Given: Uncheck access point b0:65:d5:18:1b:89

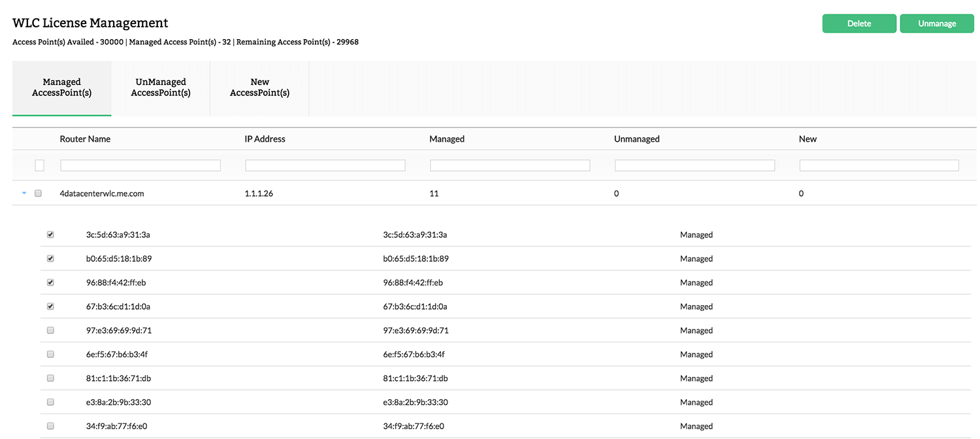Looking at the screenshot, I should click(50, 258).
